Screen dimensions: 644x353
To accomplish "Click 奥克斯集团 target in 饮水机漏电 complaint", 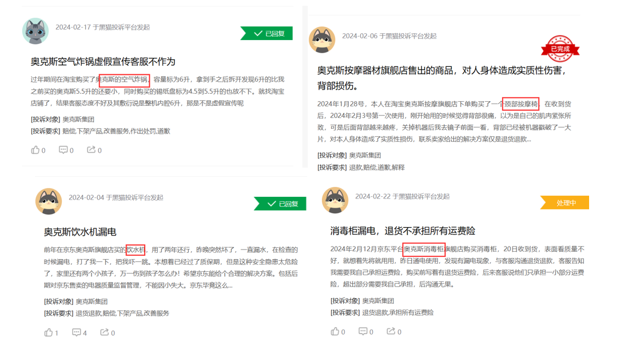I will pyautogui.click(x=92, y=301).
